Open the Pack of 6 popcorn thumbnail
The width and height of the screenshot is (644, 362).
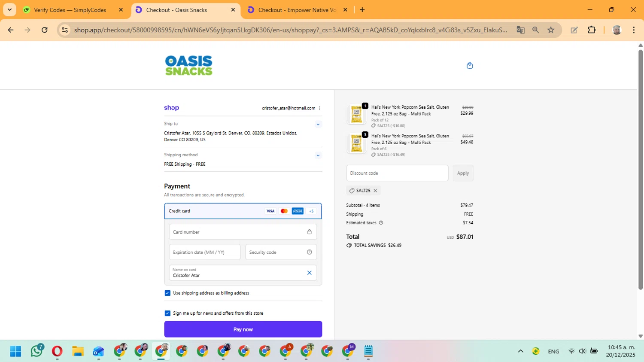(x=357, y=143)
